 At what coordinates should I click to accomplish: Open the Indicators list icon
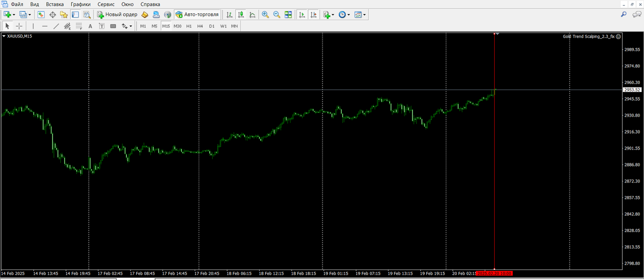coord(326,14)
